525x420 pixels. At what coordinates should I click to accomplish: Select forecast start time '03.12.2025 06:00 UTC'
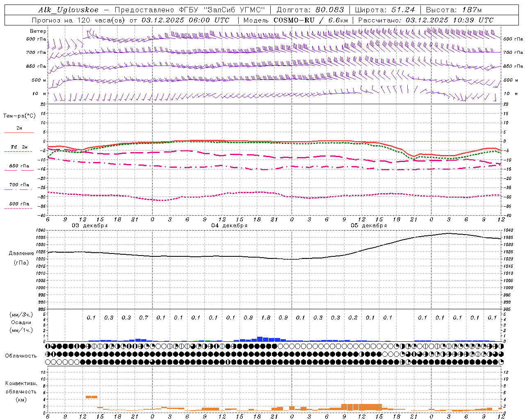[x=185, y=20]
